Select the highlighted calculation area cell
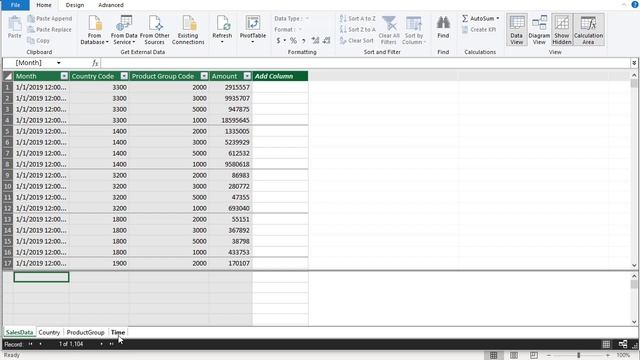Viewport: 640px width, 360px height. tap(41, 277)
